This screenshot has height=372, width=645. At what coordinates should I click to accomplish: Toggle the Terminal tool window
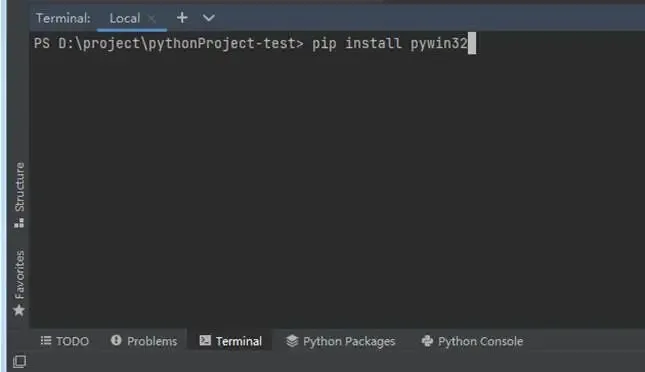point(230,341)
